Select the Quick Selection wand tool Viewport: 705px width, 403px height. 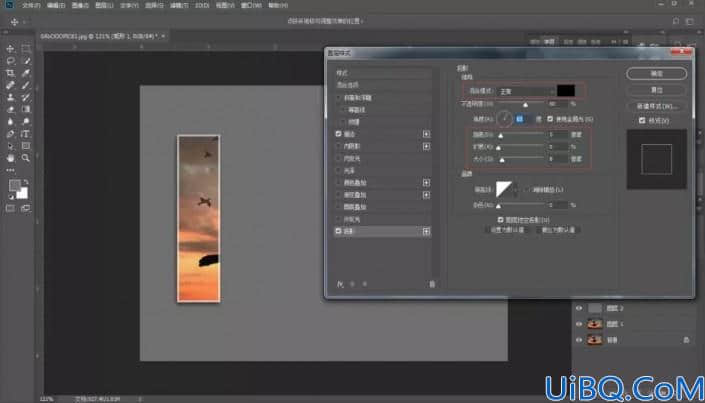tap(26, 61)
